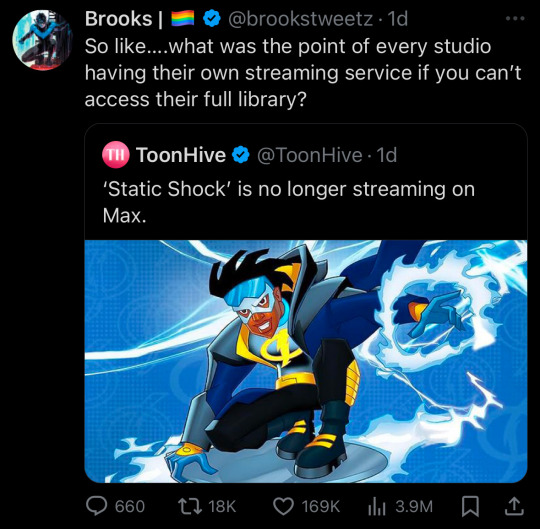Click the 169K likes count
540x529 pixels.
(321, 507)
